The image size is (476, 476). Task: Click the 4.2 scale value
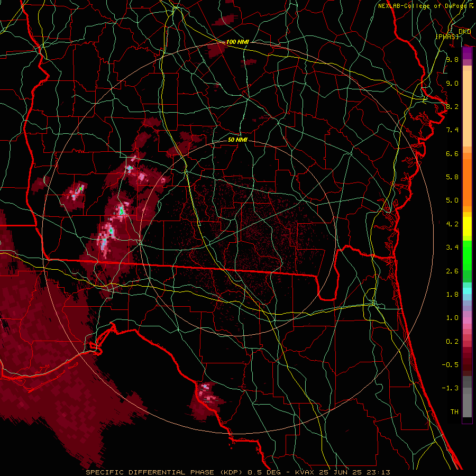pyautogui.click(x=452, y=224)
